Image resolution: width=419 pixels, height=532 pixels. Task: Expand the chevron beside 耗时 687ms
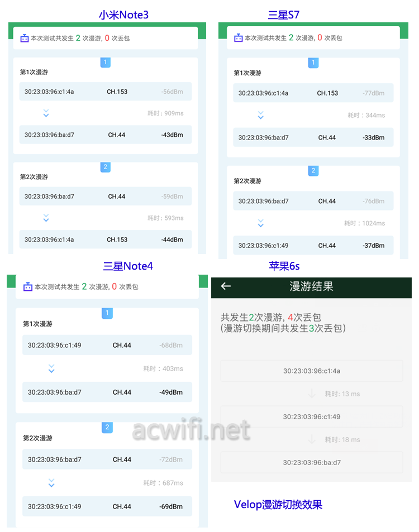point(51,483)
